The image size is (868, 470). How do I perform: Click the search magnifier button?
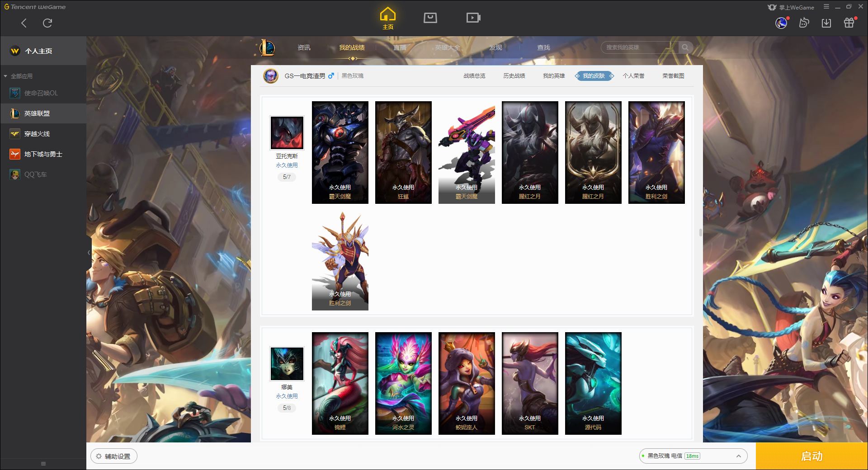[x=685, y=47]
